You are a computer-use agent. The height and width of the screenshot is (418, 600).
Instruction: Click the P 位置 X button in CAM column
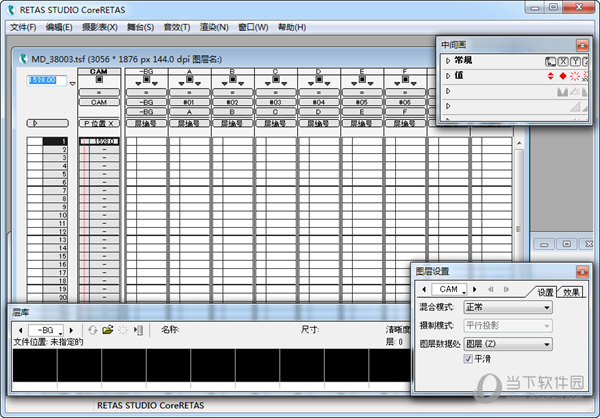99,123
